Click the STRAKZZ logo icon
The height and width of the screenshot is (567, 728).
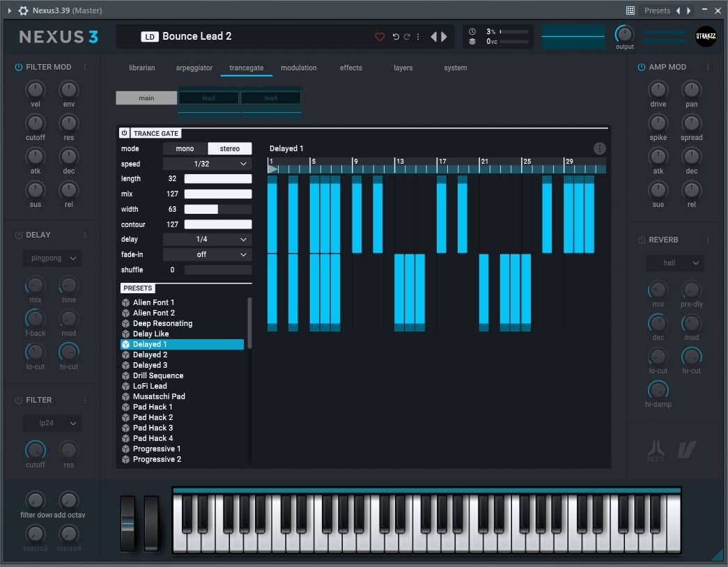(x=706, y=36)
